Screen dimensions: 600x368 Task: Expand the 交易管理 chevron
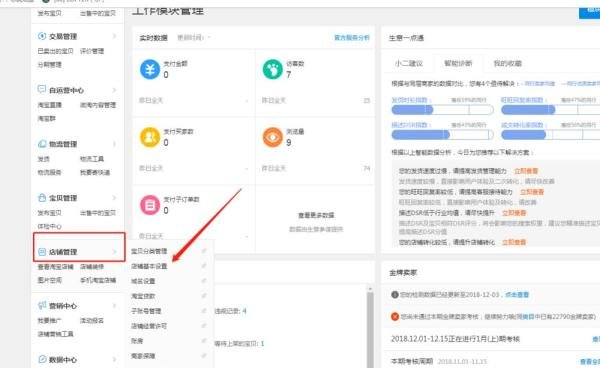(x=114, y=36)
